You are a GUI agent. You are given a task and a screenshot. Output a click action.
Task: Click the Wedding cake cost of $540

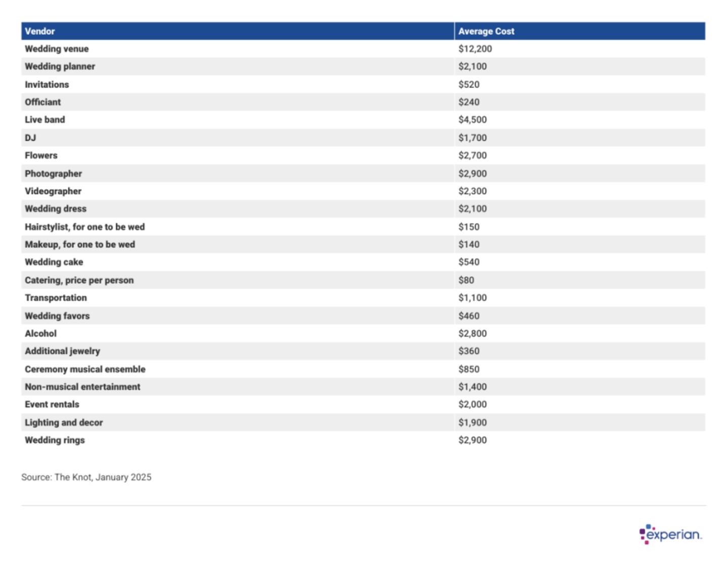click(x=469, y=262)
